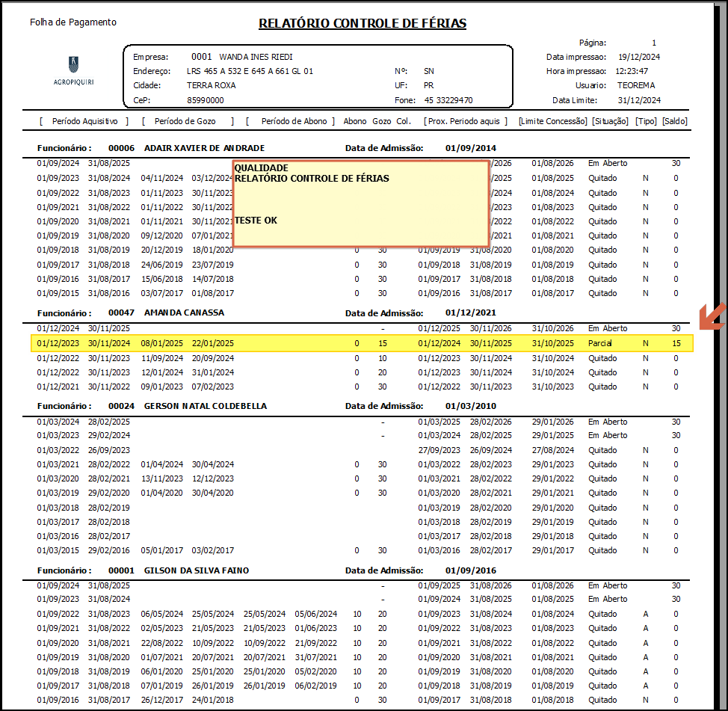This screenshot has height=711, width=728.
Task: Click the address LRS 465 A 532 E 645 A 661 GL 01
Action: 250,71
